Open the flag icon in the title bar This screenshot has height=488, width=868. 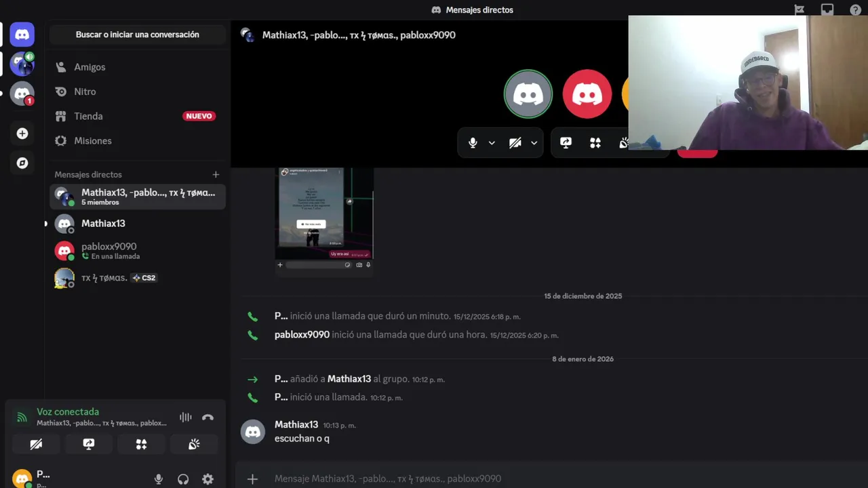click(799, 9)
